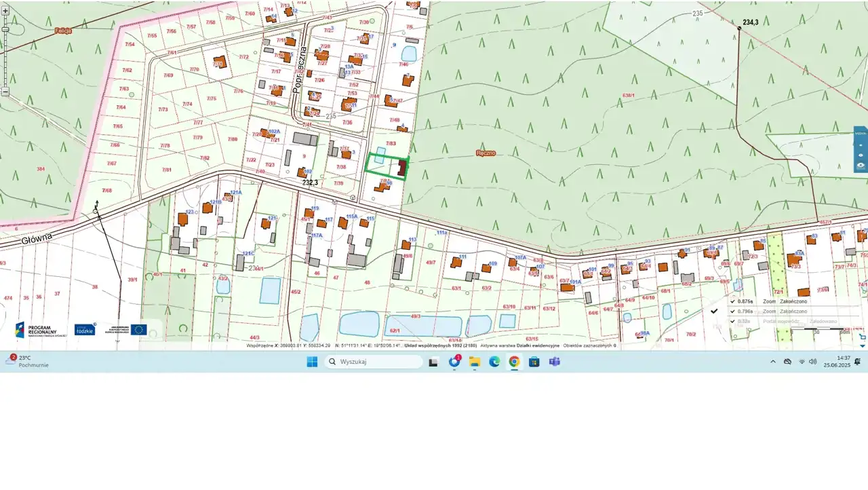Open Microsoft Edge from the taskbar
This screenshot has width=868, height=490.
click(494, 362)
